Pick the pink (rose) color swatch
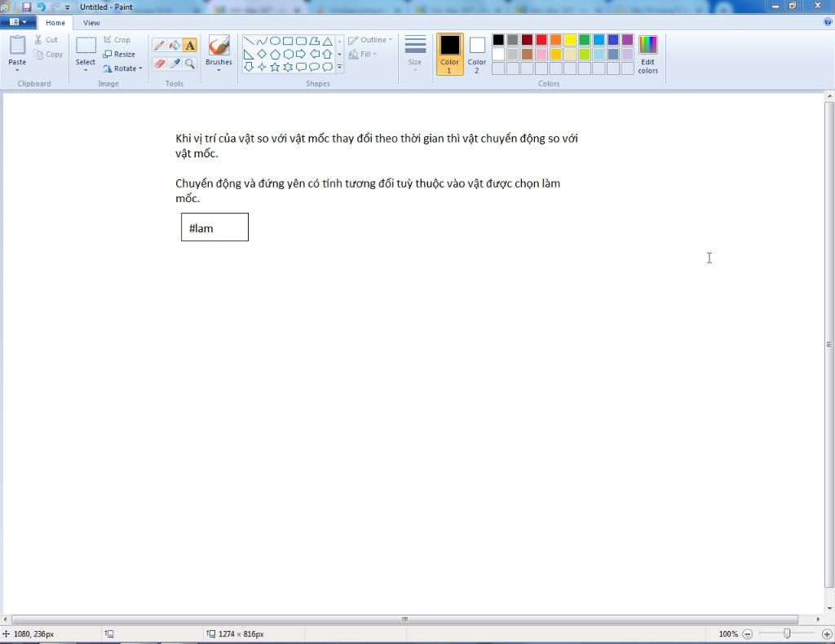The width and height of the screenshot is (835, 644). click(x=541, y=55)
